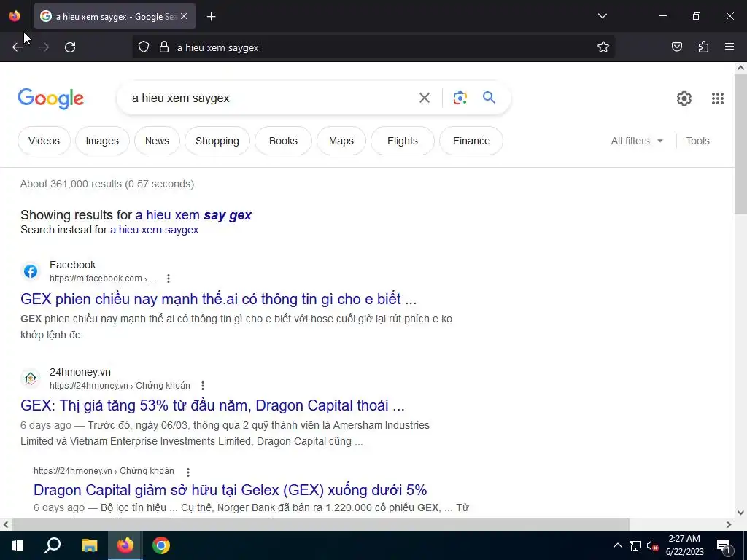Open more options for Facebook result
This screenshot has height=560, width=747.
[x=169, y=279]
